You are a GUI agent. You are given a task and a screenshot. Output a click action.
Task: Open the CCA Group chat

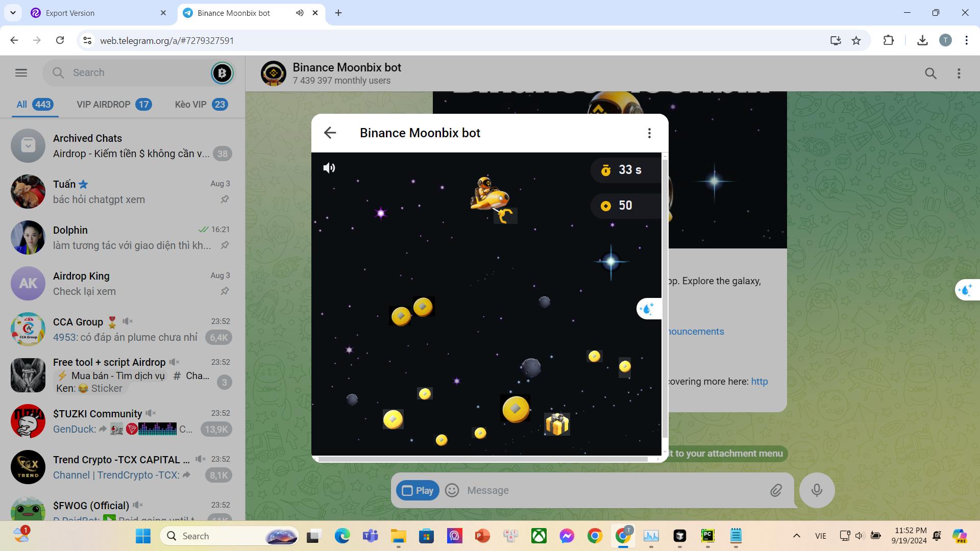point(122,330)
